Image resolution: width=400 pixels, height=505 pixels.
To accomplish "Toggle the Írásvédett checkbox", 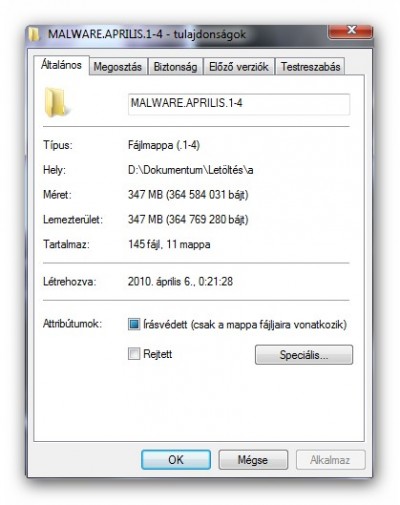I will (134, 324).
